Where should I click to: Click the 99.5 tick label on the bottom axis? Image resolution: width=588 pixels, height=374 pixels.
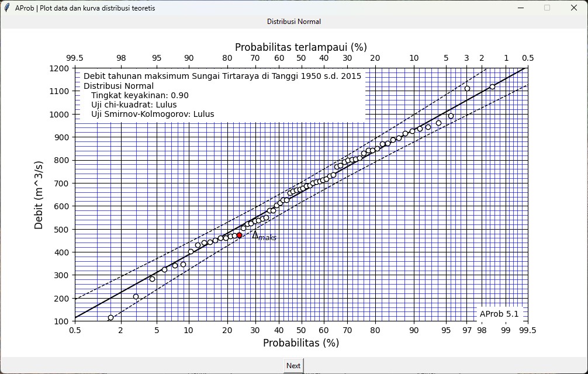[x=527, y=330]
